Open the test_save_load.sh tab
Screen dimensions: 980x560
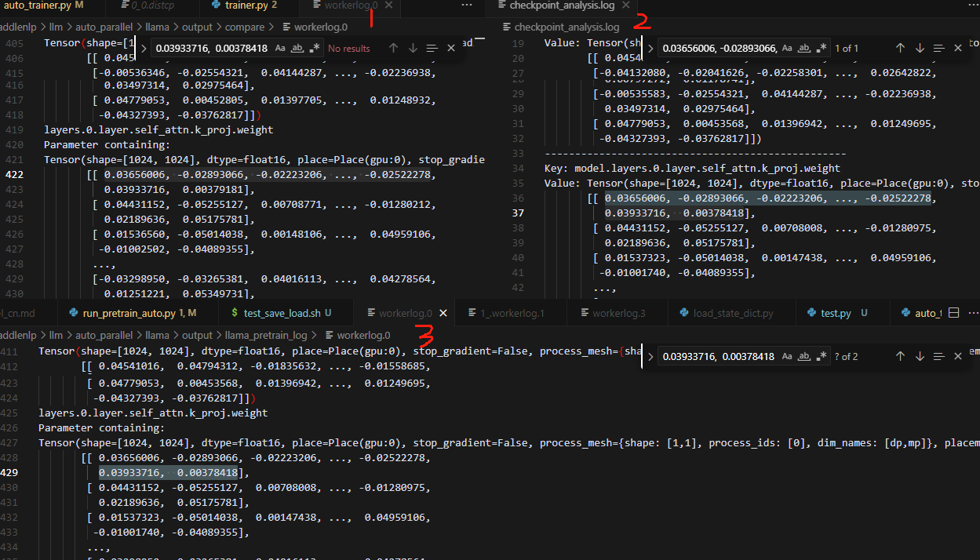[x=282, y=313]
